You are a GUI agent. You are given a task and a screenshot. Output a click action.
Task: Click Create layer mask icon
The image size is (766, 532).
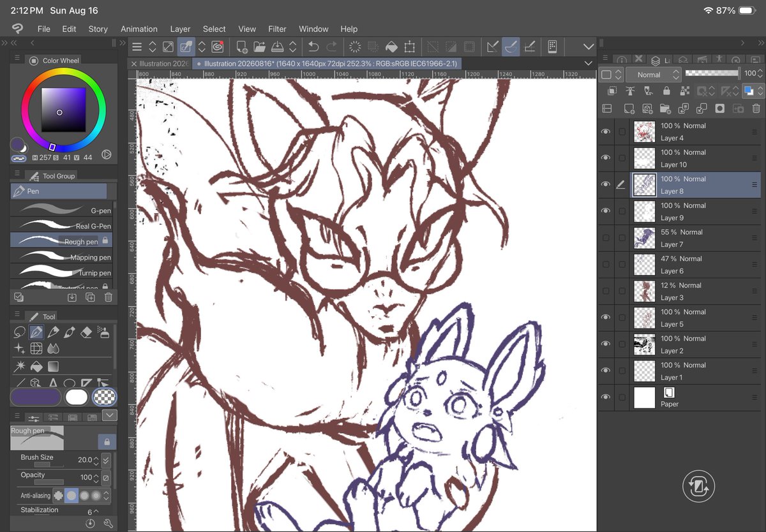(x=720, y=108)
